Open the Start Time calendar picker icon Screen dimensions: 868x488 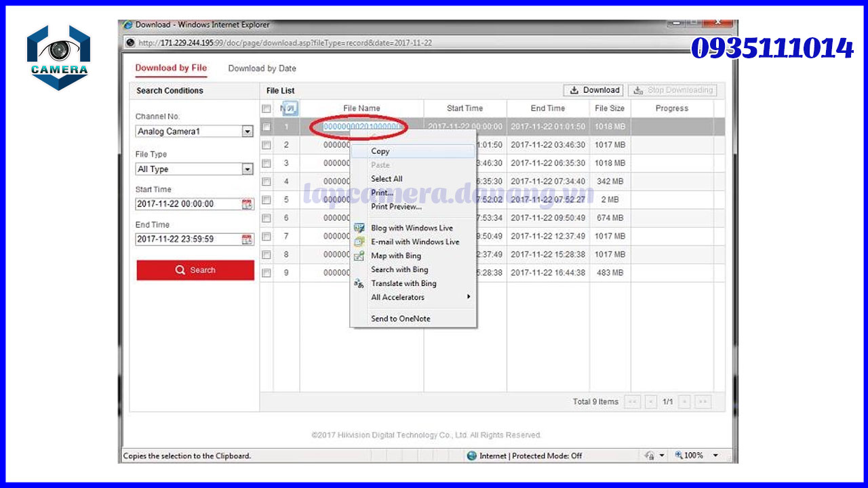tap(247, 204)
